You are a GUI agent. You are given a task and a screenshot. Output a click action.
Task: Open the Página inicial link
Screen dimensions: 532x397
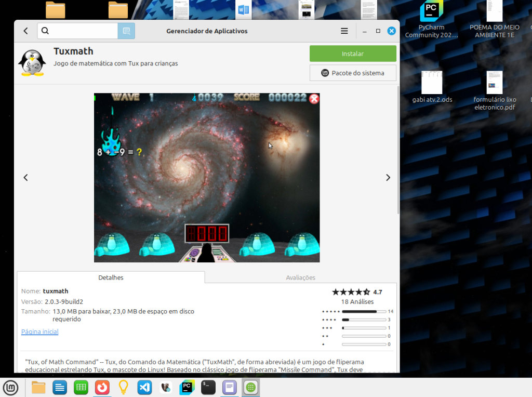tap(39, 332)
